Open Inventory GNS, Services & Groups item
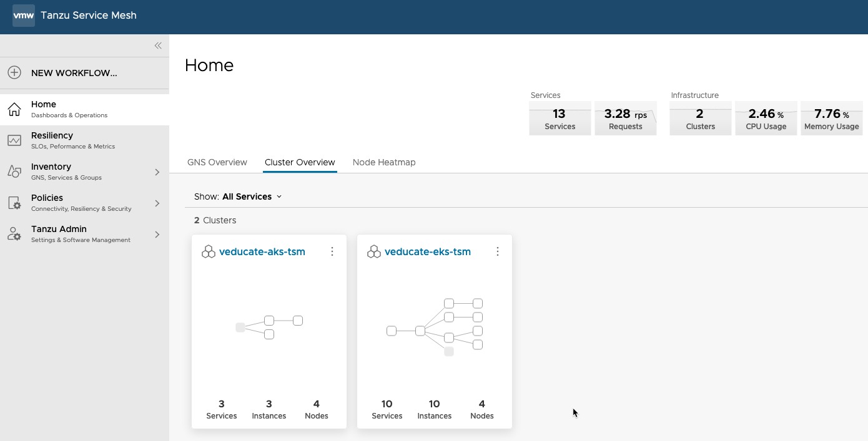868x441 pixels. pos(84,172)
